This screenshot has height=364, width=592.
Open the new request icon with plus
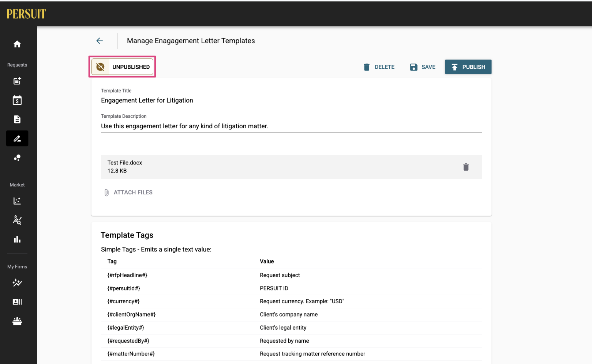(x=17, y=81)
